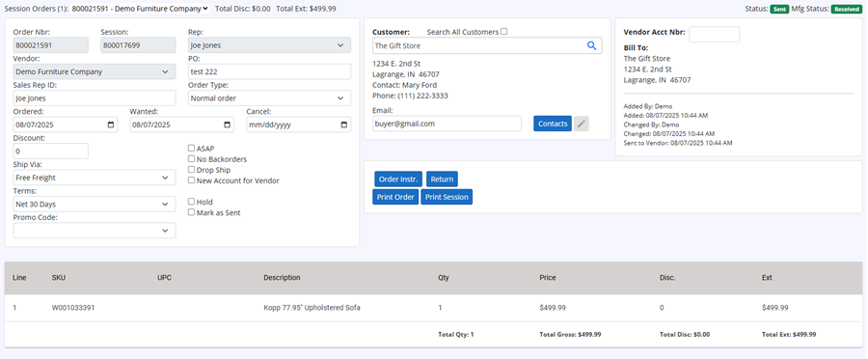Click the Discount input field

[51, 151]
